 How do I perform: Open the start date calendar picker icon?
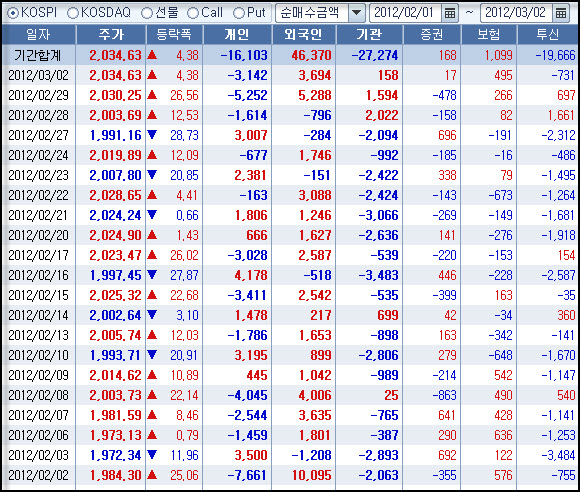(449, 13)
